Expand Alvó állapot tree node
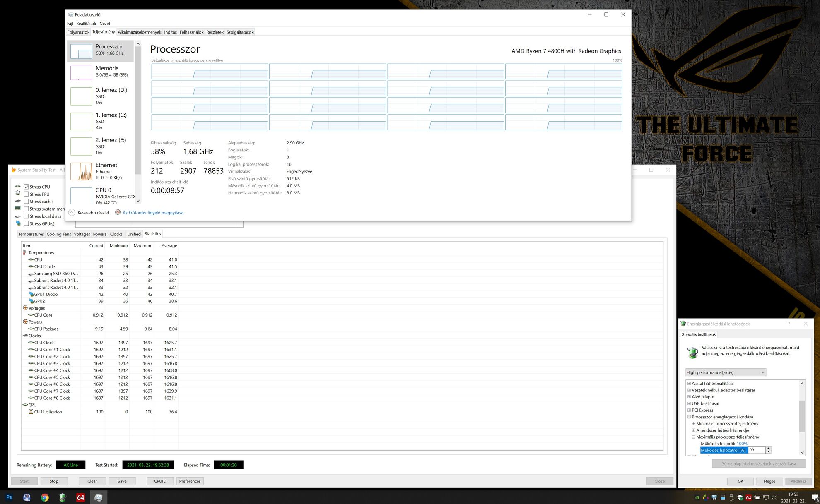Image resolution: width=820 pixels, height=504 pixels. [689, 397]
